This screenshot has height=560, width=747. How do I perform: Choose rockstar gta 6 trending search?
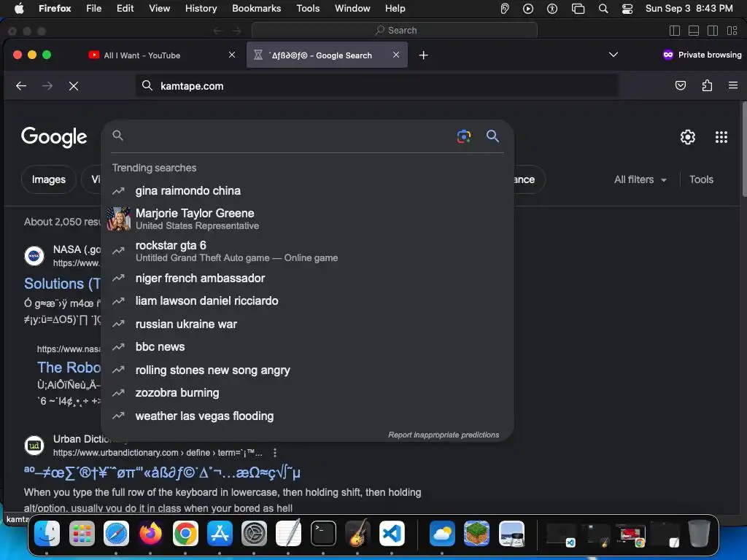pos(307,252)
